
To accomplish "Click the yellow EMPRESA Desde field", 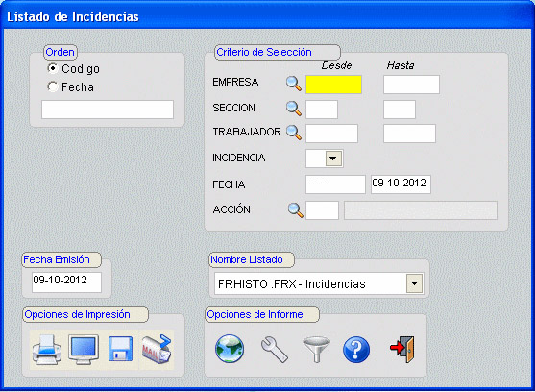I will (333, 85).
